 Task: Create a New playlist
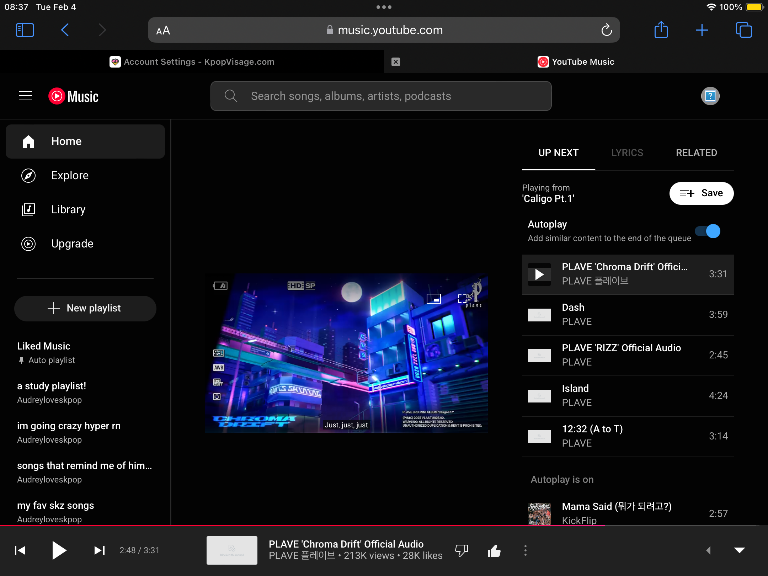coord(85,308)
